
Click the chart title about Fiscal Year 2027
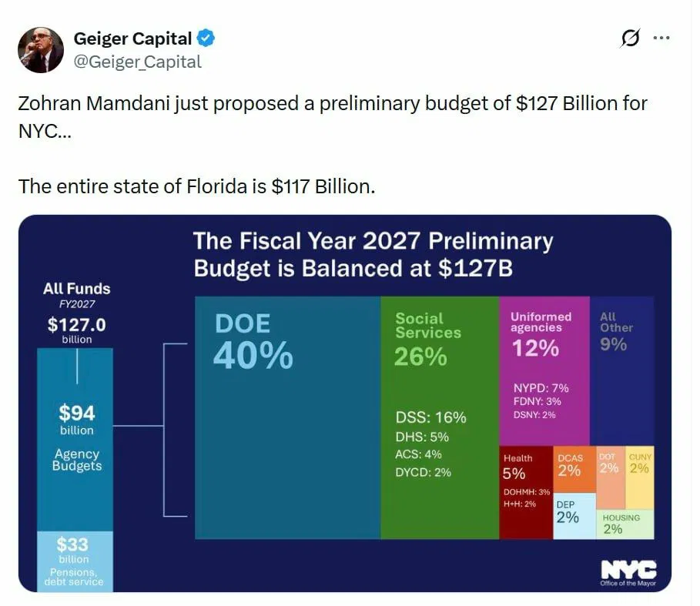pyautogui.click(x=373, y=254)
